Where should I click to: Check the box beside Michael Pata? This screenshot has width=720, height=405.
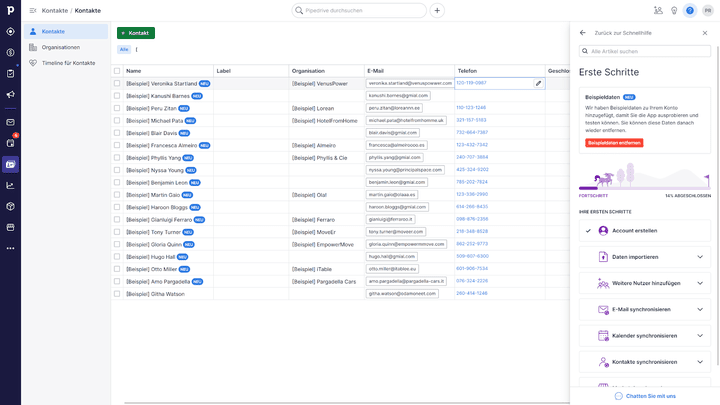pyautogui.click(x=117, y=120)
